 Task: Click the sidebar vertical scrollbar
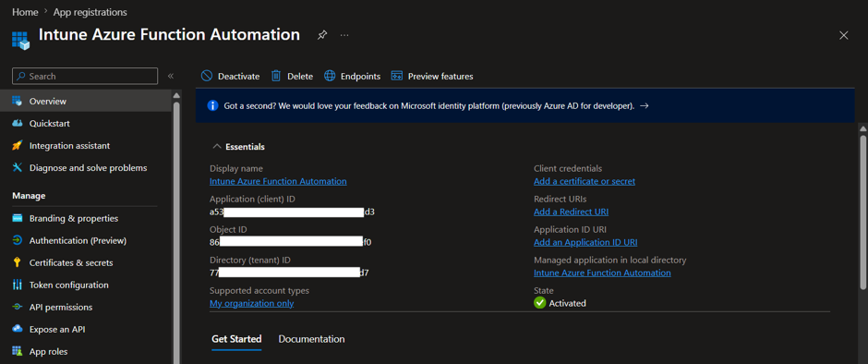click(176, 233)
